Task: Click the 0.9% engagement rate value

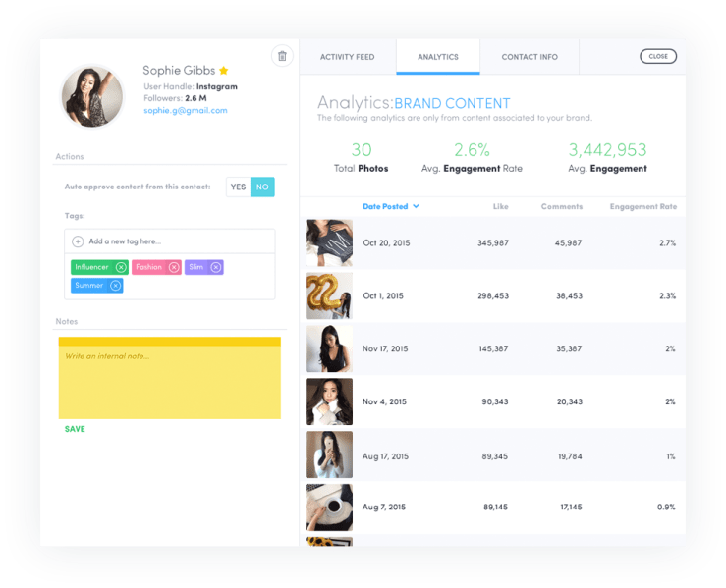Action: (x=666, y=508)
